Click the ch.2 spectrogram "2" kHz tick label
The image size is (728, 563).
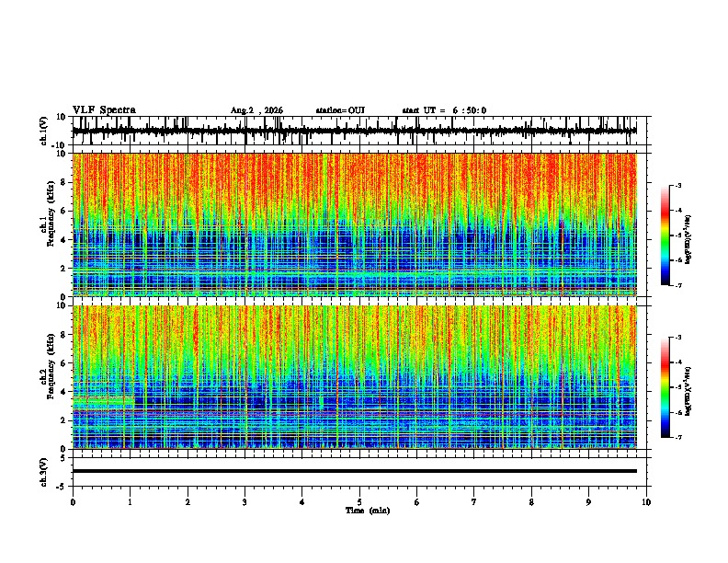pyautogui.click(x=63, y=420)
